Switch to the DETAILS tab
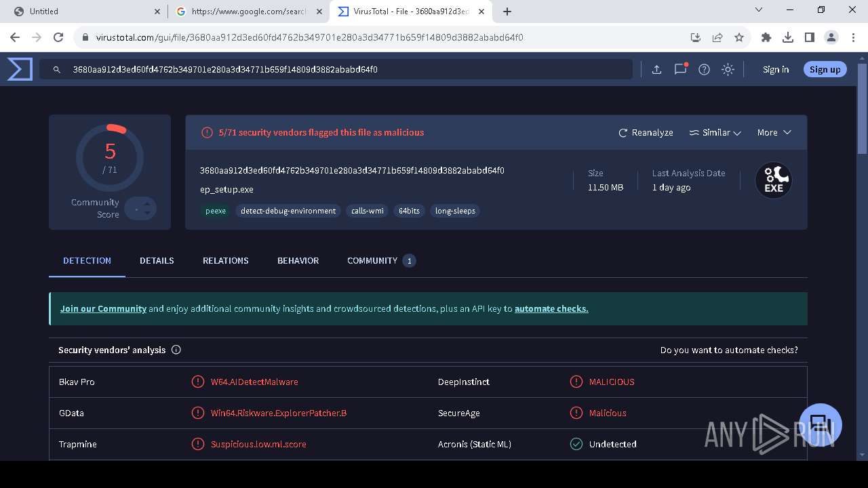This screenshot has width=868, height=488. pyautogui.click(x=157, y=260)
